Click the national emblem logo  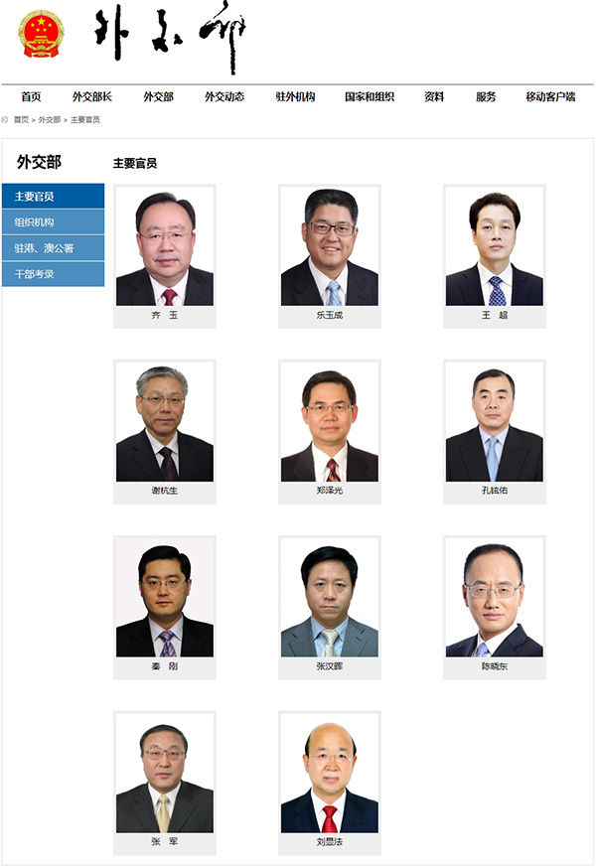click(x=41, y=34)
